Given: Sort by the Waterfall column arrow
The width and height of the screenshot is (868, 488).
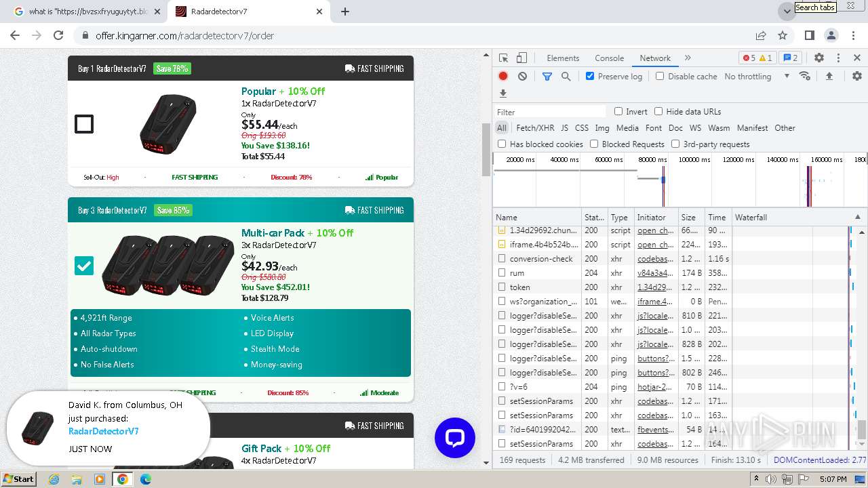Looking at the screenshot, I should pyautogui.click(x=857, y=218).
